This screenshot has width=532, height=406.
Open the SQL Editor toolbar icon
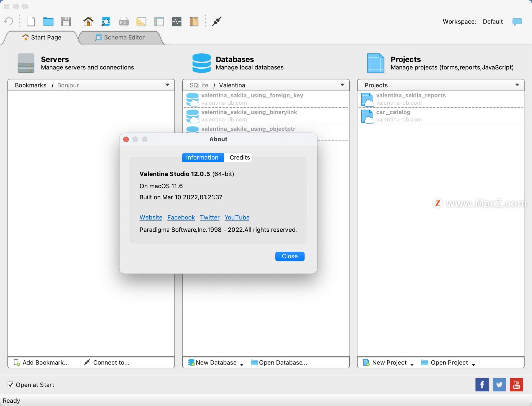(x=124, y=22)
